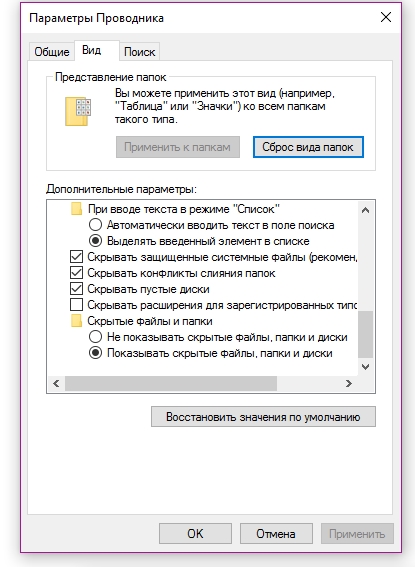Screen dimensions: 415x567
Task: Uncheck Скрывать конфликты слияния папок
Action: coord(76,273)
